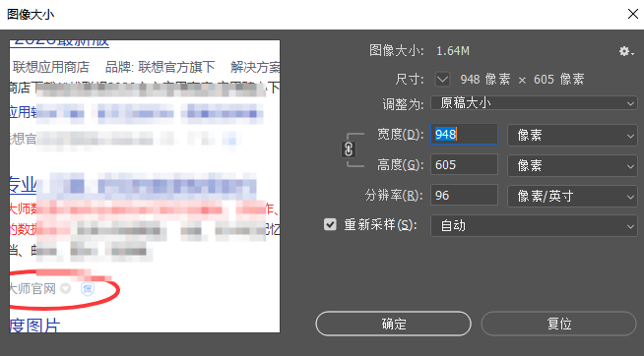644x356 pixels.
Task: Click the 尺寸 label
Action: tap(409, 79)
